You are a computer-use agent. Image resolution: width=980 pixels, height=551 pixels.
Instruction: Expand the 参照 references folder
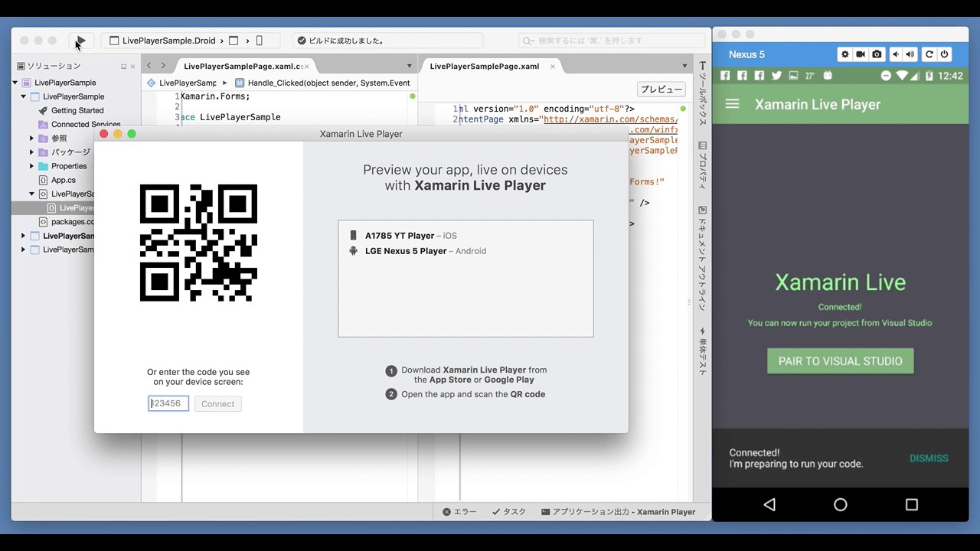click(x=32, y=139)
